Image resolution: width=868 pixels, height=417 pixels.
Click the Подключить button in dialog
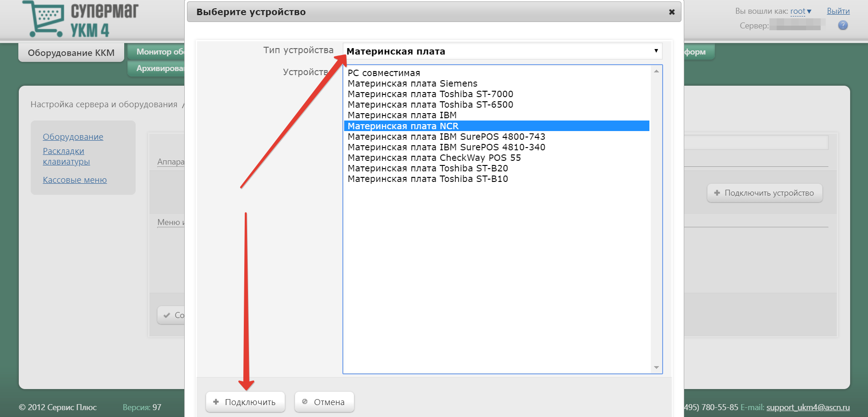pos(245,402)
